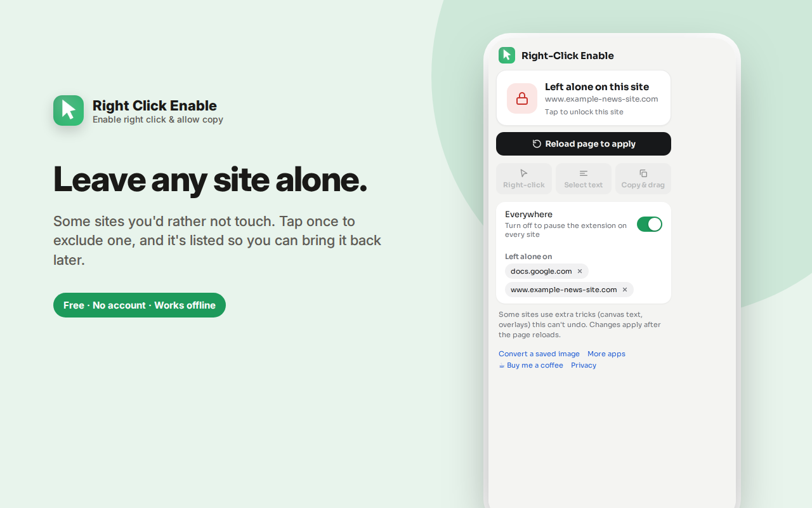Click the Reload page to apply button

(x=584, y=144)
